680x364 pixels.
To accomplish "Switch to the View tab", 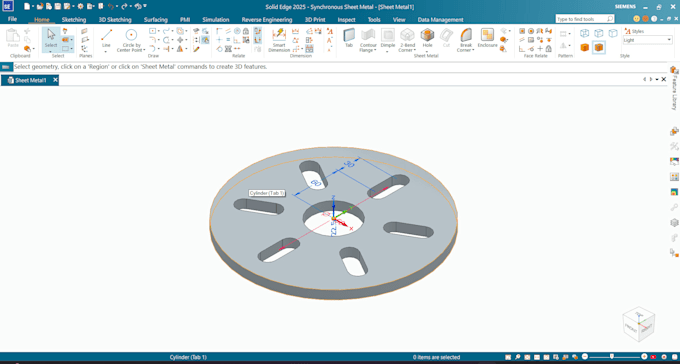I will (x=399, y=20).
